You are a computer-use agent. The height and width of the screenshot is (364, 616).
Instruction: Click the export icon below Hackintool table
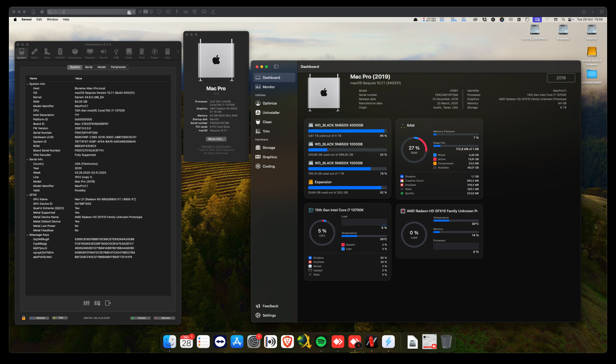[108, 303]
